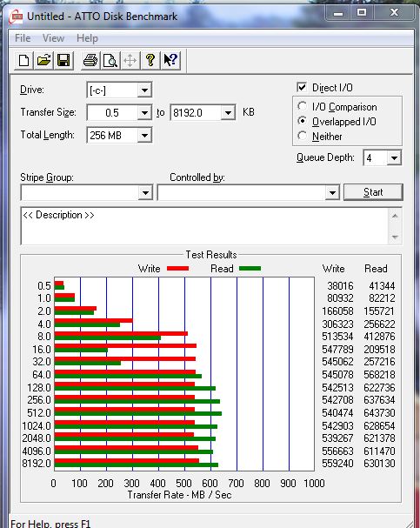Click the description box scroll down arrow

pos(395,237)
